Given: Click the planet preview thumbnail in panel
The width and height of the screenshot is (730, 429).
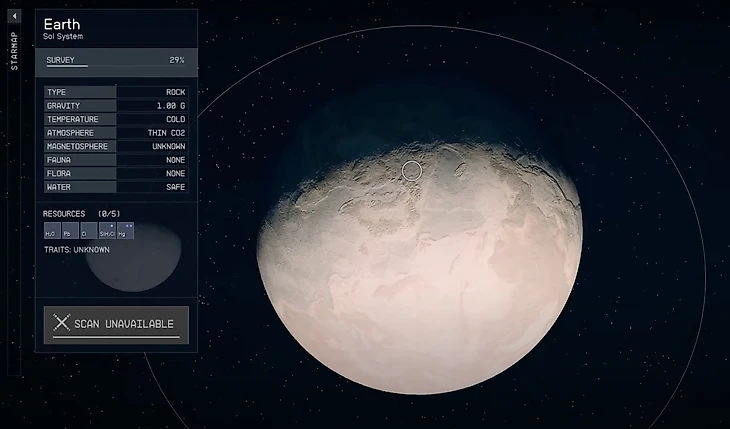Looking at the screenshot, I should pos(134,257).
